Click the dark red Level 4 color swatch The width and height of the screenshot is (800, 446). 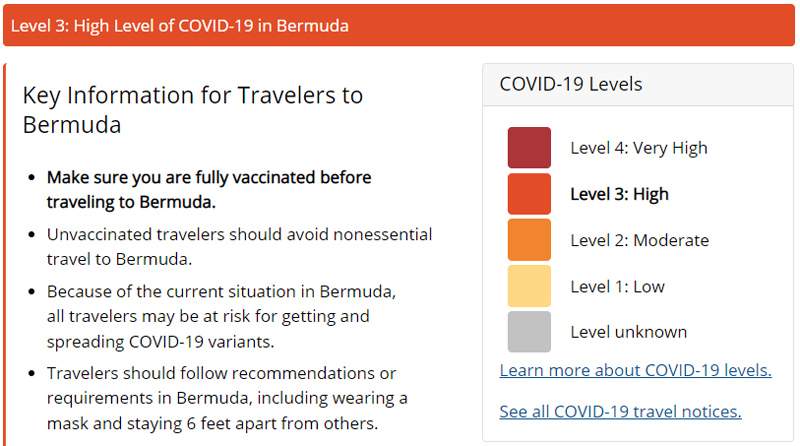(x=528, y=148)
